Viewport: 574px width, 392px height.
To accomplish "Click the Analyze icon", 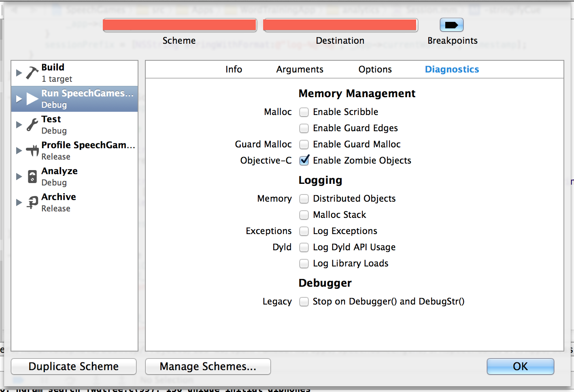I will click(32, 177).
